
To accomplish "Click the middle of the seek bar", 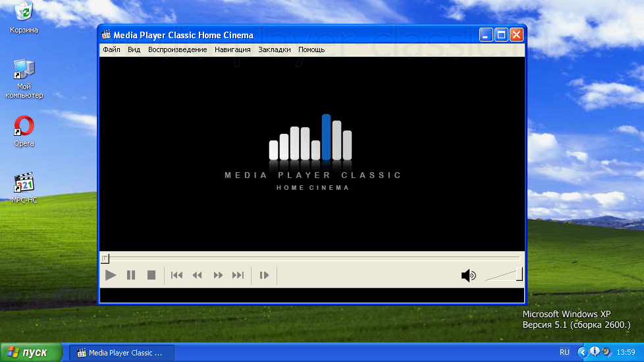I will 312,258.
